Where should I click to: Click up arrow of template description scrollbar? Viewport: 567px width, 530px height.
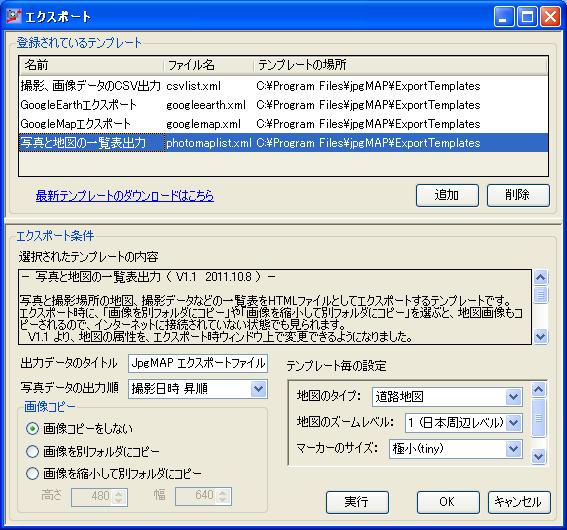[541, 277]
